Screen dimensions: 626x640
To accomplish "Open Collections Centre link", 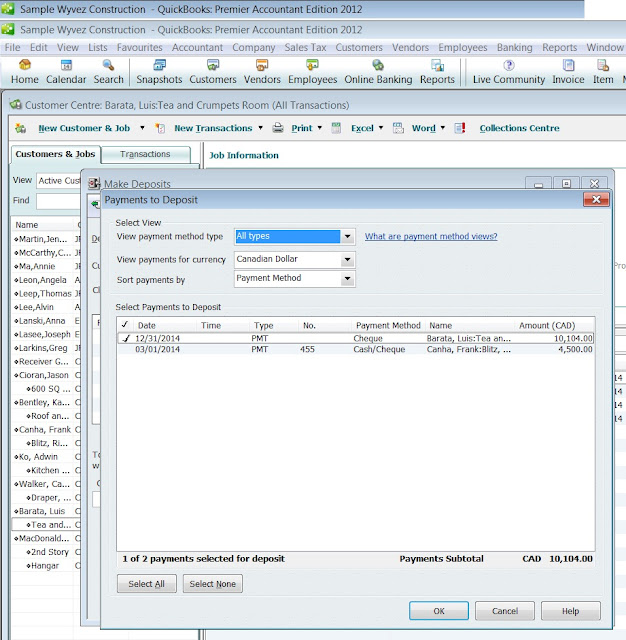I will tap(519, 128).
